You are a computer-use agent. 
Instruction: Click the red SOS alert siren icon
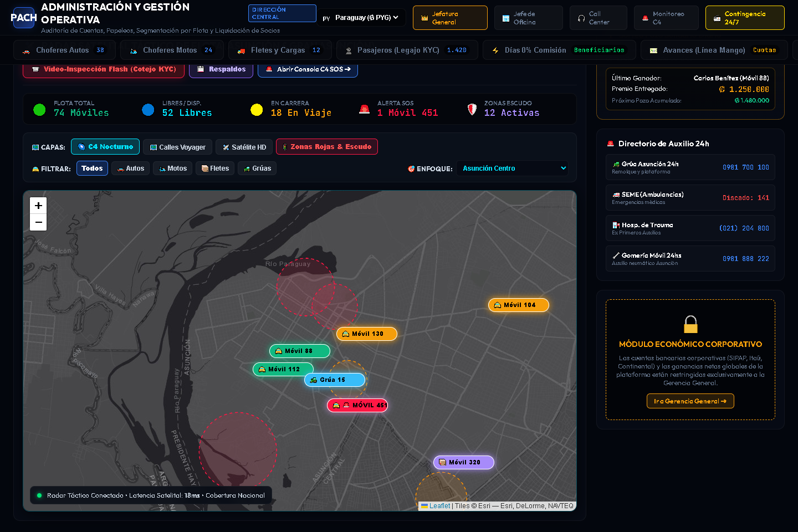pos(364,109)
